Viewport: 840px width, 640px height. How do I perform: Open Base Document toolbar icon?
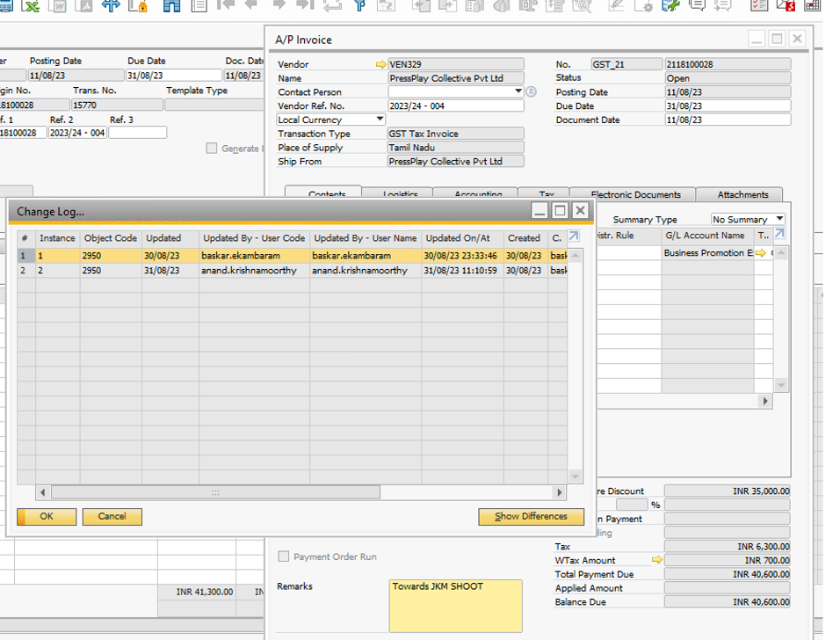pos(422,6)
